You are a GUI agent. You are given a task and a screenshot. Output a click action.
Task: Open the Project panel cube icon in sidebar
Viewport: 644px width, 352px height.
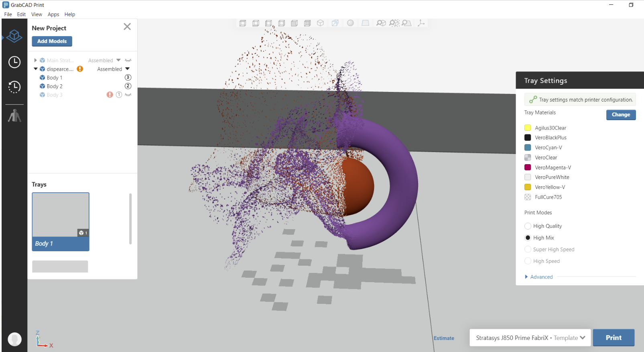pos(14,37)
